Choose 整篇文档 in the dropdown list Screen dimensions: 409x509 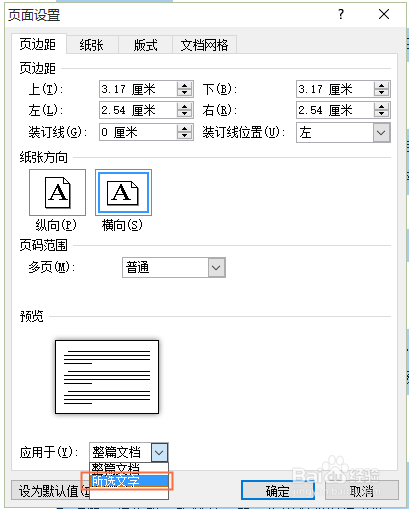(129, 468)
